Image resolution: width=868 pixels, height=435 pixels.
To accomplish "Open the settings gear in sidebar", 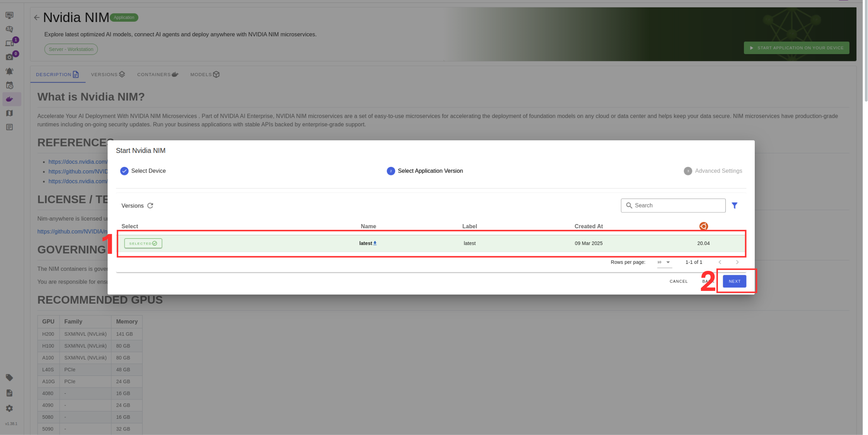I will (10, 408).
